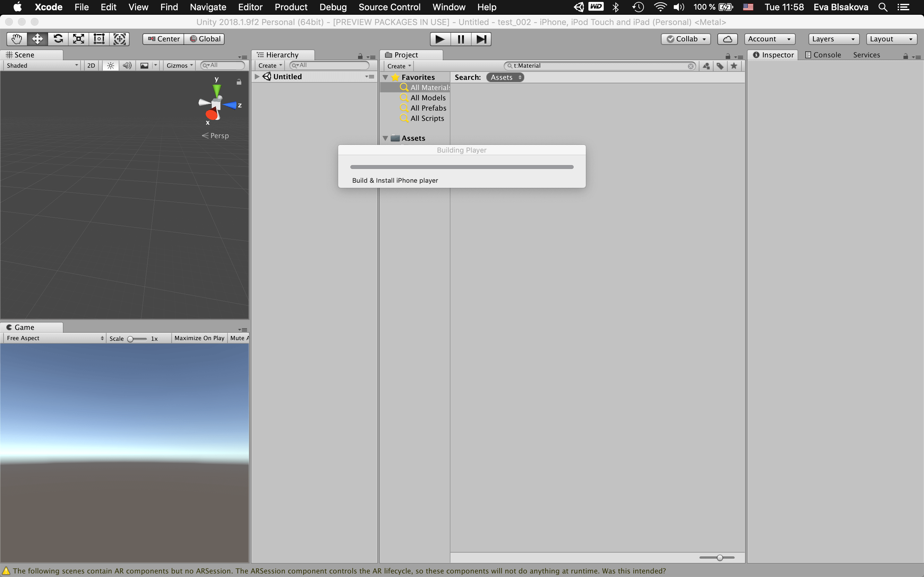Select the Hand tool in toolbar
The height and width of the screenshot is (577, 924).
(17, 39)
